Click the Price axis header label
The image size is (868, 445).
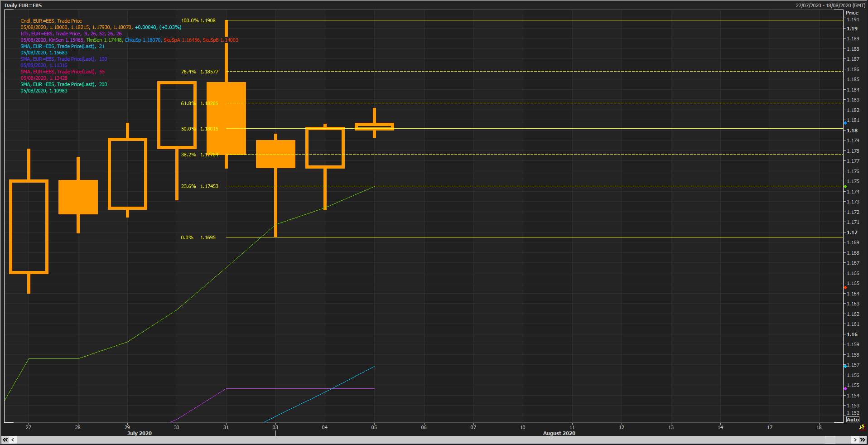(x=852, y=13)
